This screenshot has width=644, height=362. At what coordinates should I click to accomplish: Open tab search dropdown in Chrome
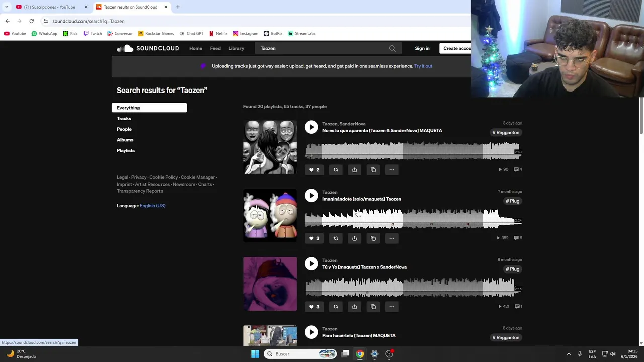coord(6,7)
